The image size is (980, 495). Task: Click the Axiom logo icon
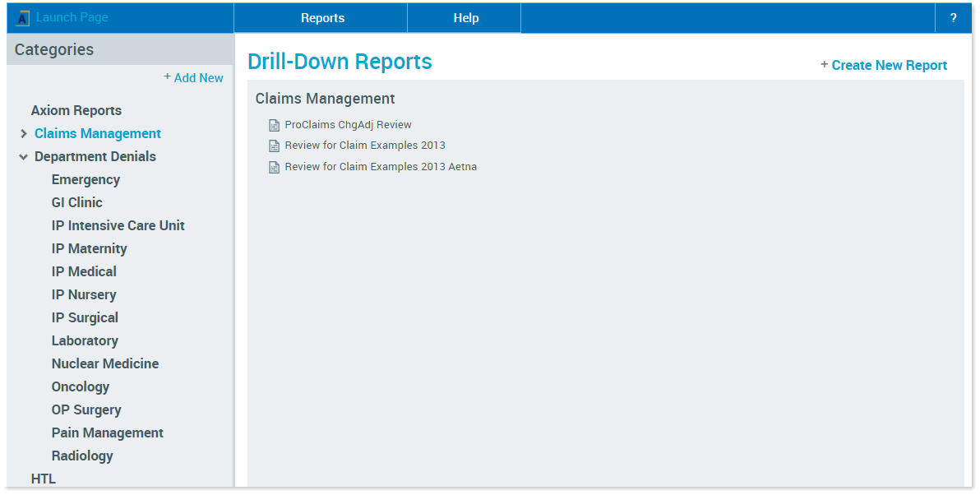[23, 15]
